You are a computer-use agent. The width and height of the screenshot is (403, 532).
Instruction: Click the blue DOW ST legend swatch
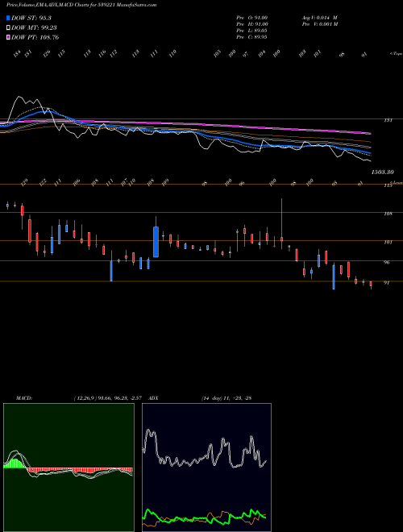point(8,18)
